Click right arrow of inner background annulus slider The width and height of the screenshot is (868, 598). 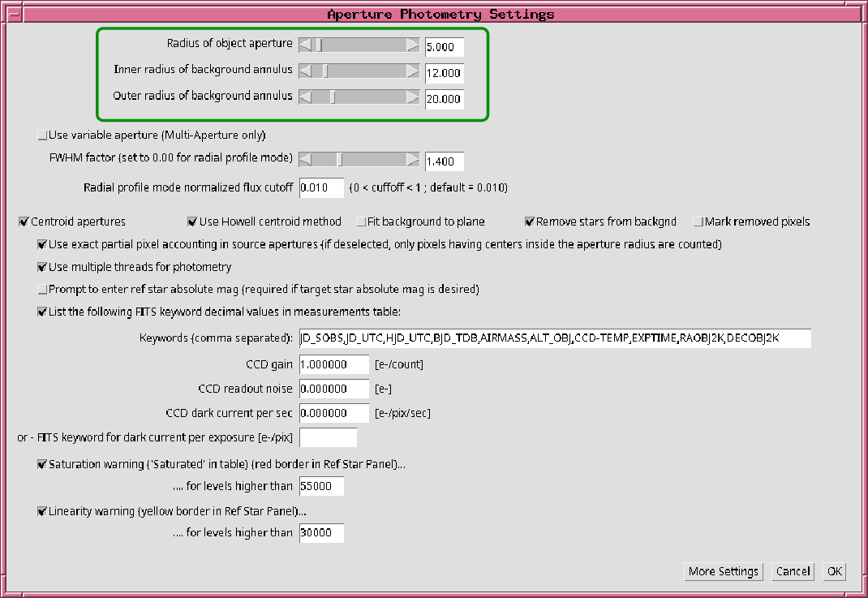pyautogui.click(x=413, y=71)
